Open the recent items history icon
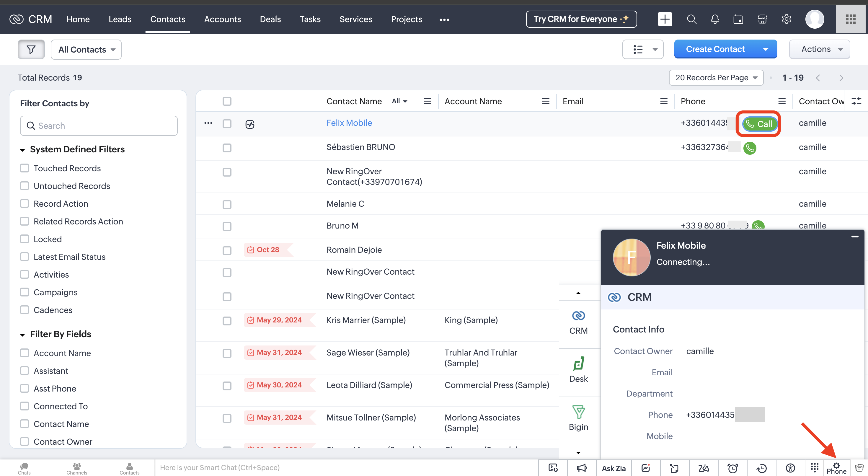 tap(761, 468)
